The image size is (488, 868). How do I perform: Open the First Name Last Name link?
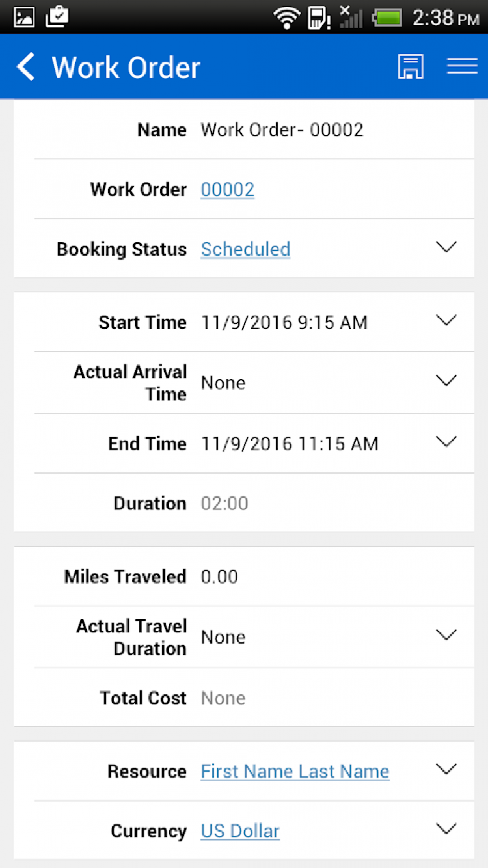(x=295, y=772)
